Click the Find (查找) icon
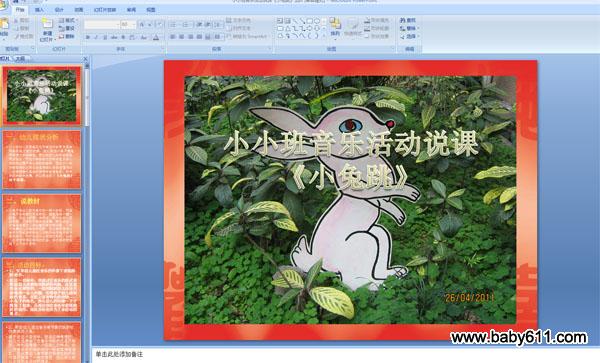 click(409, 20)
